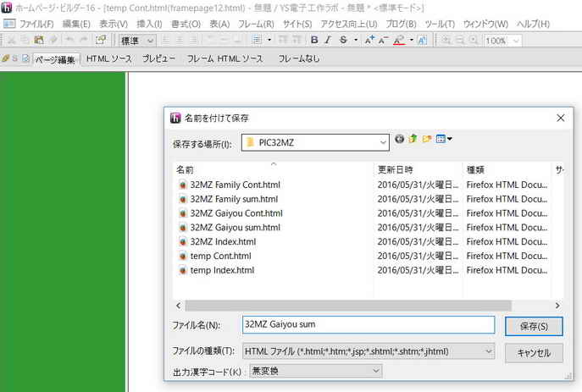Switch to the プレビュー tab
Screen dimensions: 582x392
[158, 58]
